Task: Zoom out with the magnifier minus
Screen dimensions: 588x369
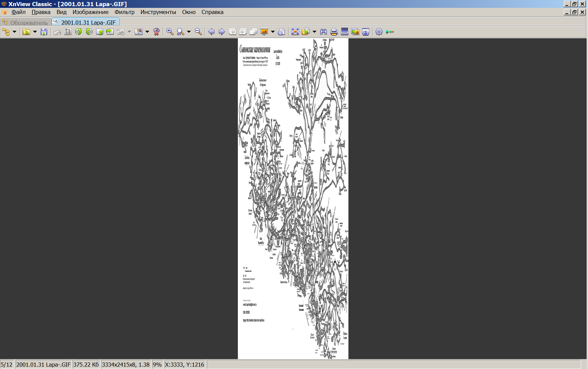Action: click(x=198, y=32)
